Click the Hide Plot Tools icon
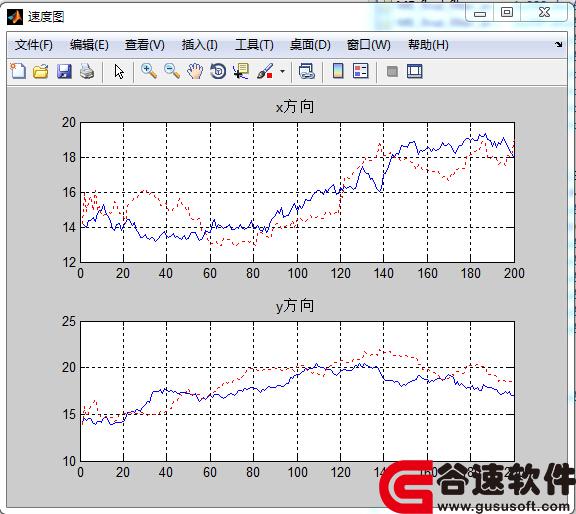This screenshot has width=576, height=514. [392, 71]
